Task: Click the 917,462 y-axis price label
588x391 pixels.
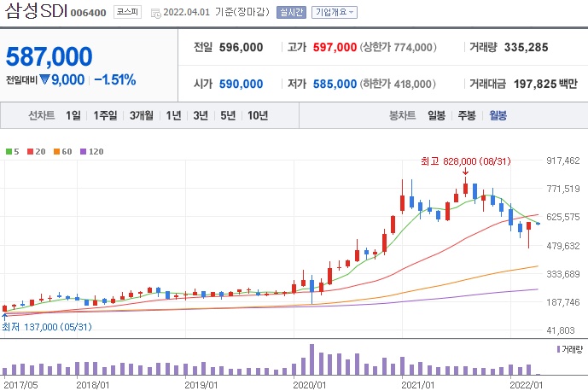Action: pos(563,160)
